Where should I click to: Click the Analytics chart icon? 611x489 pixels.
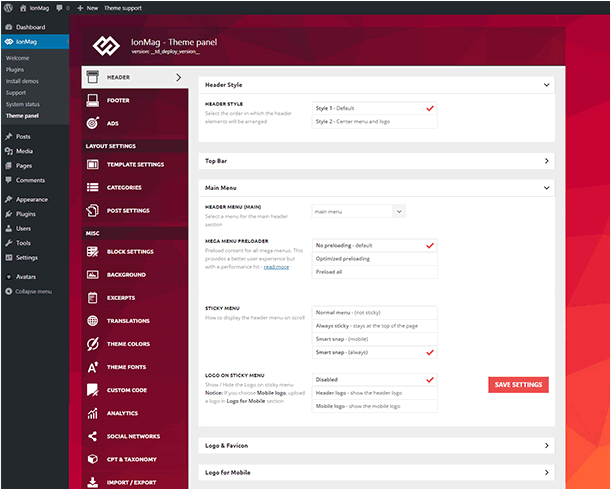(x=93, y=413)
